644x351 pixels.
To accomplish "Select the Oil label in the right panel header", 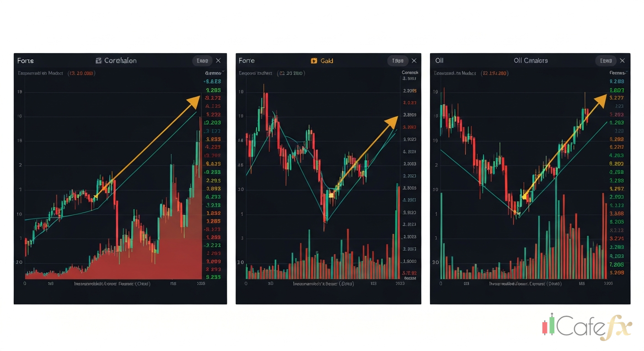I will (x=439, y=61).
